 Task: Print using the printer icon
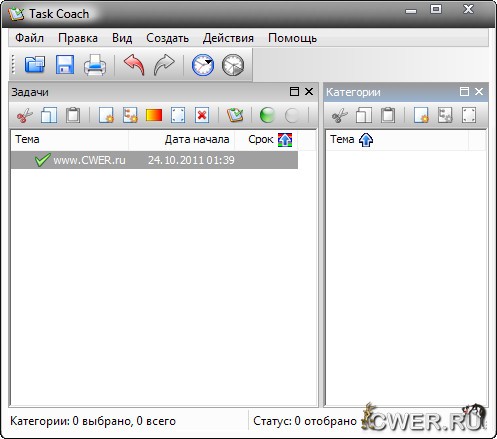(x=95, y=64)
